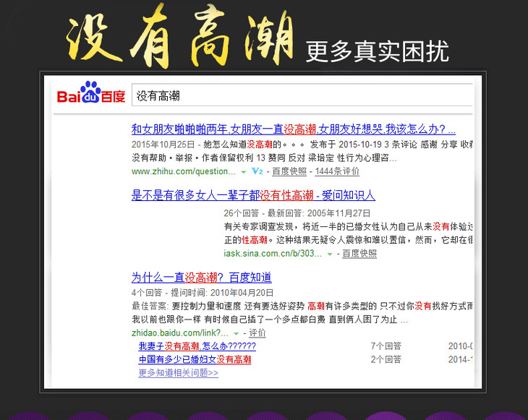Image resolution: width=528 pixels, height=420 pixels.
Task: Open the 爱问知识人 result title
Action: click(x=253, y=195)
